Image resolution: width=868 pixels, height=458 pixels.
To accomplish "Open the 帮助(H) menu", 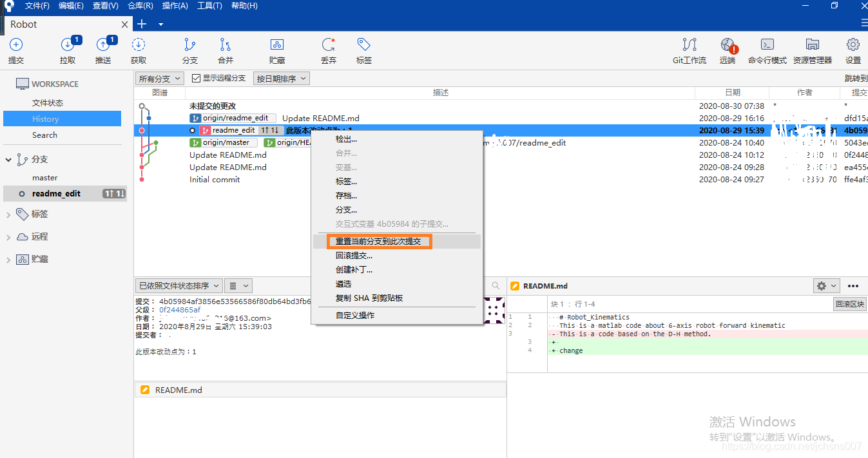I will (244, 6).
